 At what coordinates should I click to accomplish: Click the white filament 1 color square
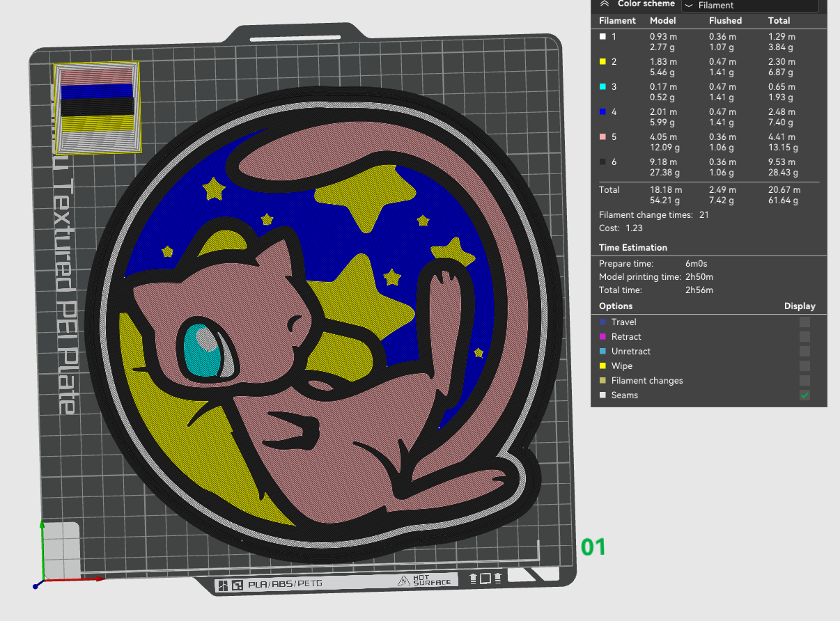coord(602,36)
